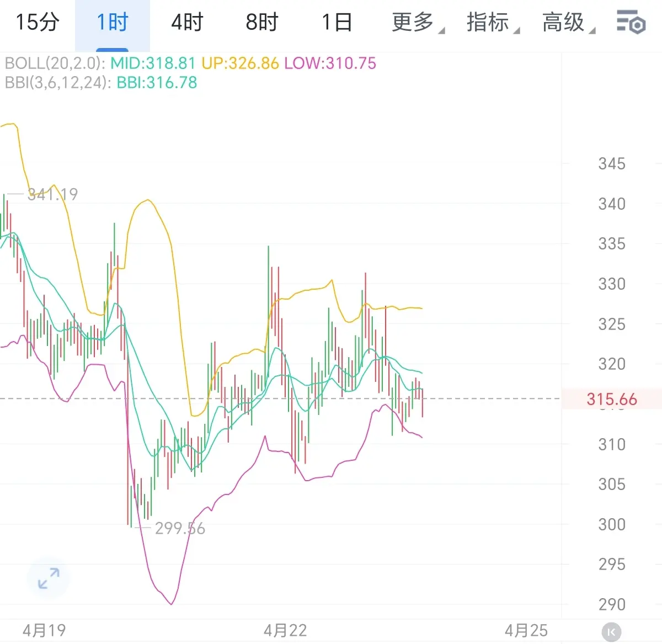Image resolution: width=662 pixels, height=644 pixels.
Task: Tap the BBI:316.78 value
Action: click(157, 83)
